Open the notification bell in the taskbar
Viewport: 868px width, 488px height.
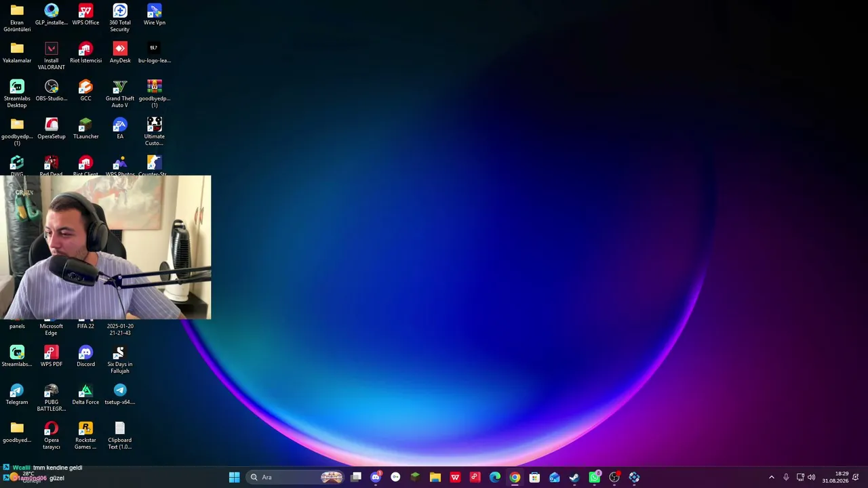(856, 477)
